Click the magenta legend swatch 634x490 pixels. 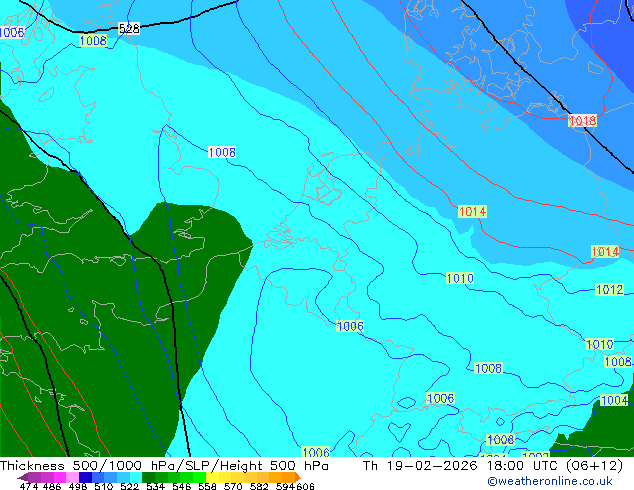click(x=60, y=477)
